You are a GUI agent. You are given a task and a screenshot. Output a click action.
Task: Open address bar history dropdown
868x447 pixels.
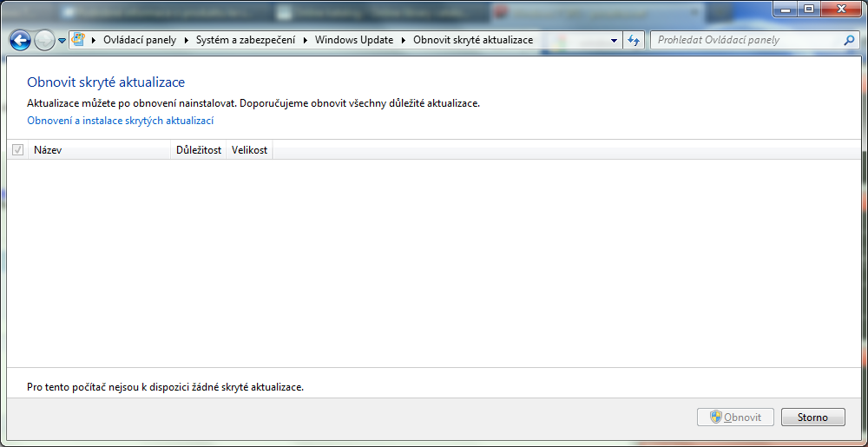click(614, 41)
